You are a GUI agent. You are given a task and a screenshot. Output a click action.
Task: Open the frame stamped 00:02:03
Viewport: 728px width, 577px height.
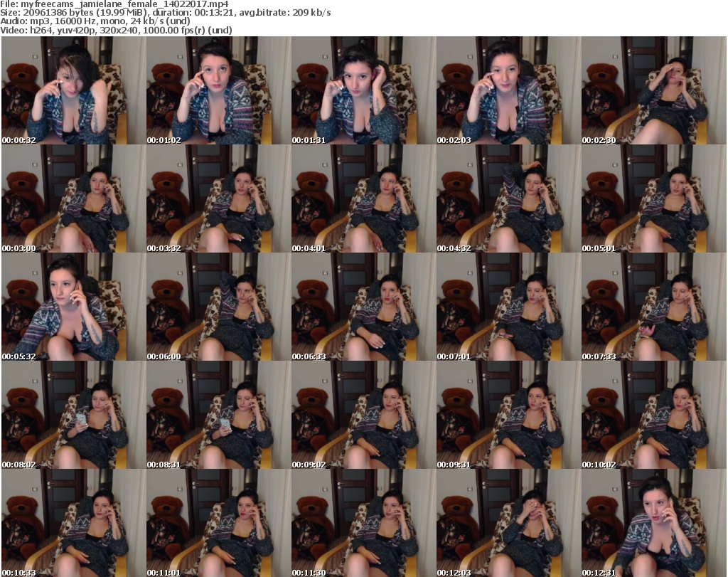click(508, 90)
